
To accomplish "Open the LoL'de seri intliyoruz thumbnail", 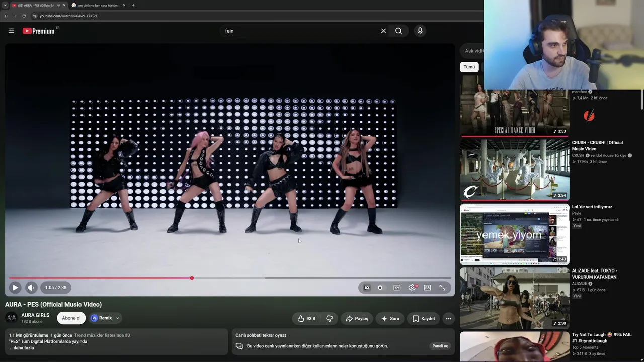I will [515, 234].
